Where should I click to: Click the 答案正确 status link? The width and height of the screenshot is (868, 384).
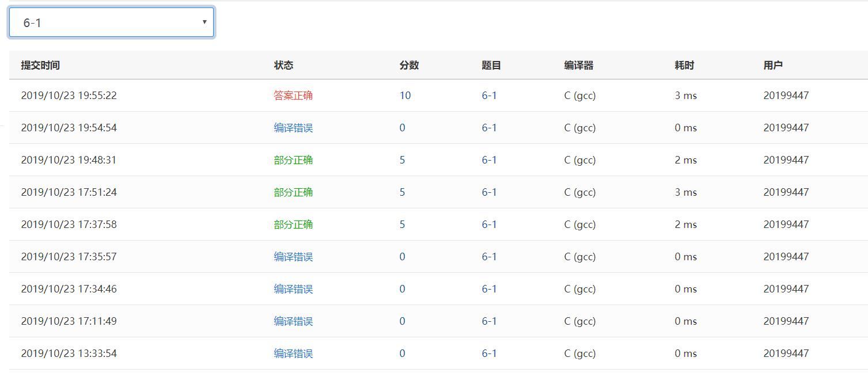[293, 96]
